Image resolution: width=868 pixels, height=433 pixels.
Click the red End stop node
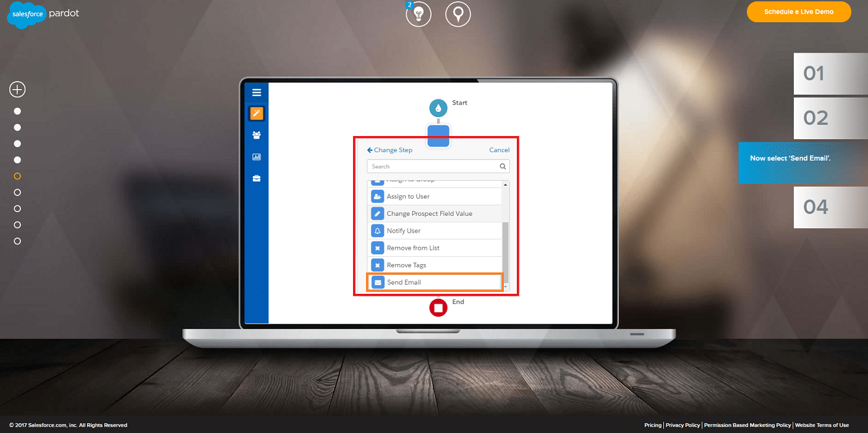pyautogui.click(x=438, y=307)
